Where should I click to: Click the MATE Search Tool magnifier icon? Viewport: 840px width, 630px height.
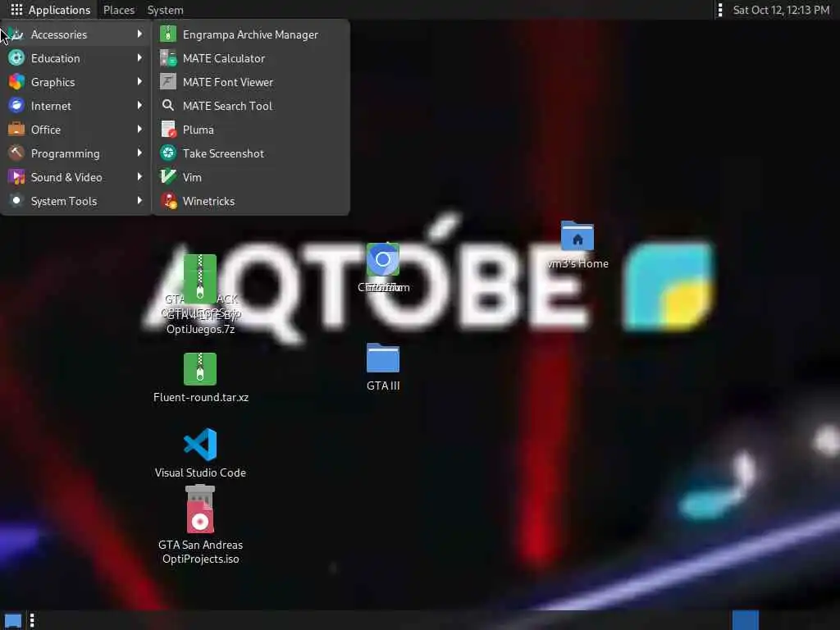[x=168, y=106]
